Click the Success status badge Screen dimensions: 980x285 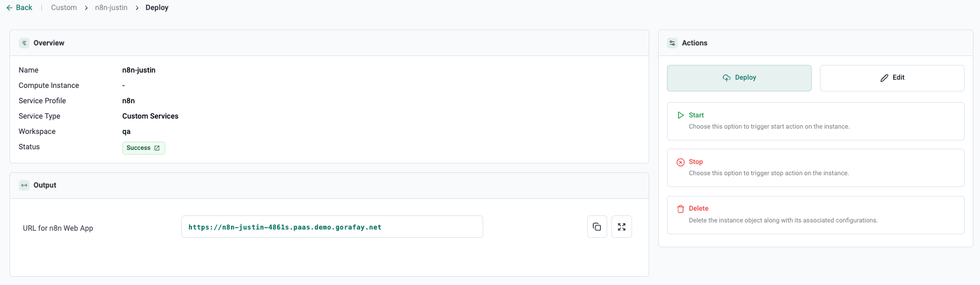click(139, 148)
